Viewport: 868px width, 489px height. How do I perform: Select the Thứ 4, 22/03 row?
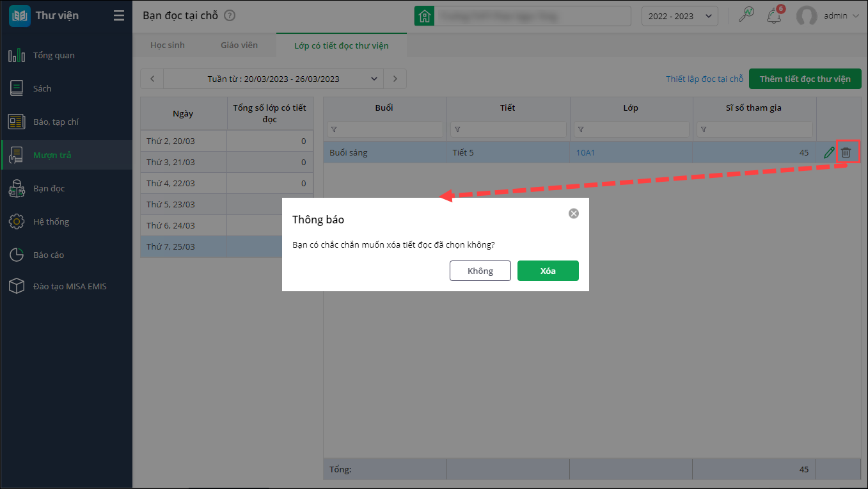227,183
